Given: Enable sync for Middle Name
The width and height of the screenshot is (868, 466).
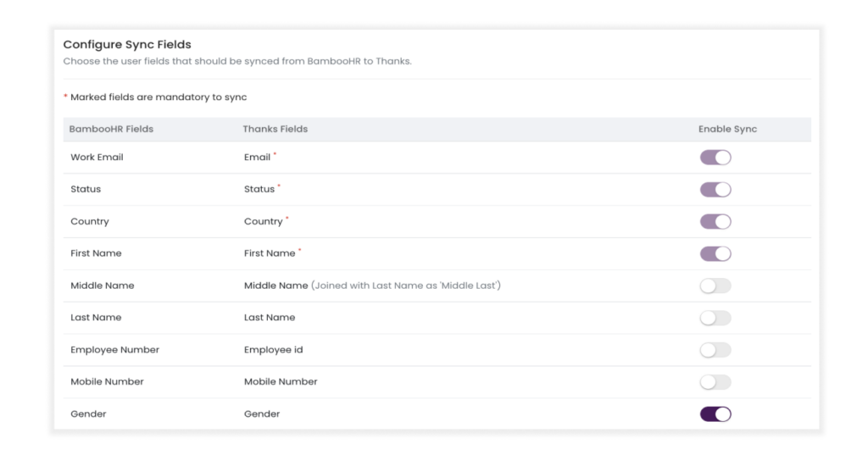Looking at the screenshot, I should tap(715, 286).
